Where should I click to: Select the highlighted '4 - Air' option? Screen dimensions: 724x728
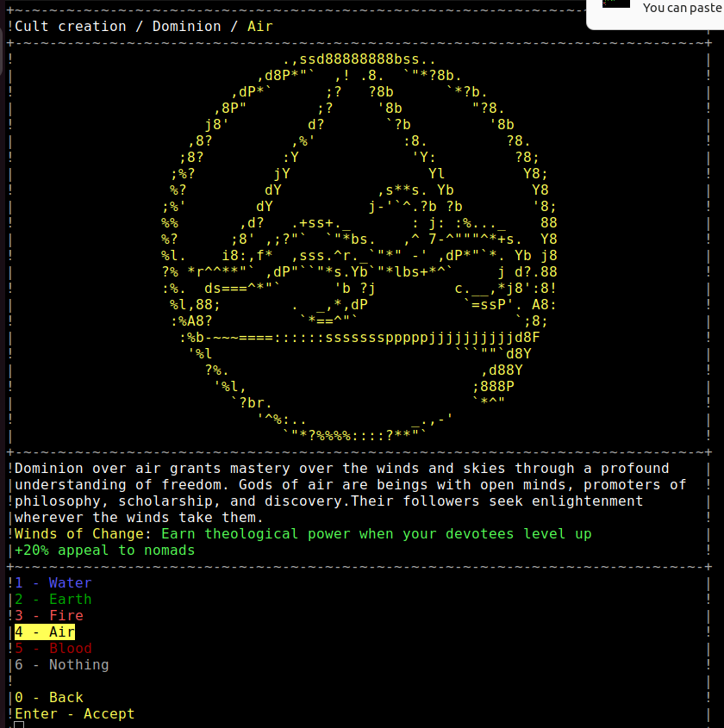coord(45,632)
